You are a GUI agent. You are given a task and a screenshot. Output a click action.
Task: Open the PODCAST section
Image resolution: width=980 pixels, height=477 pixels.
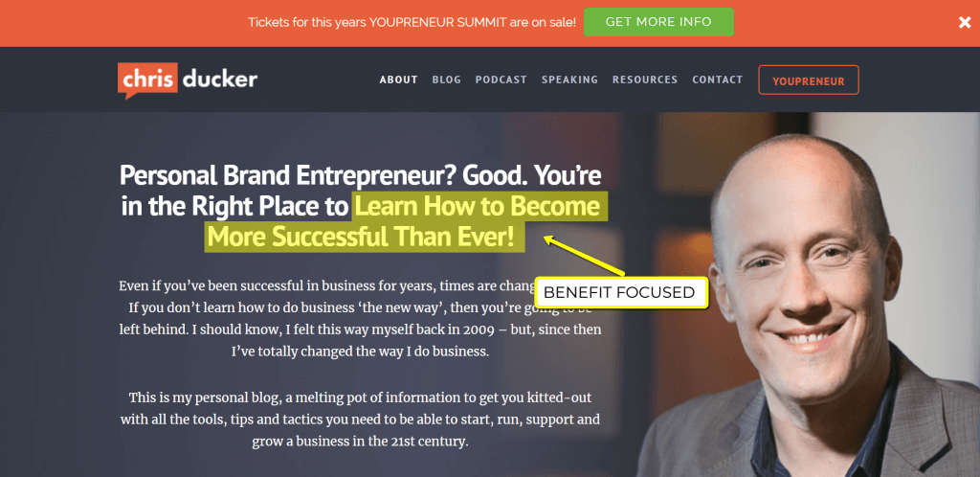click(x=501, y=79)
